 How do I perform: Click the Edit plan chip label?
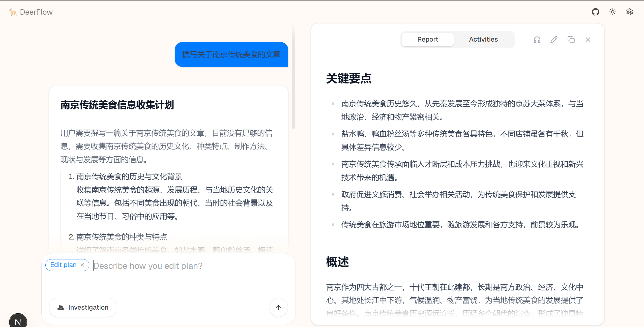pos(63,265)
